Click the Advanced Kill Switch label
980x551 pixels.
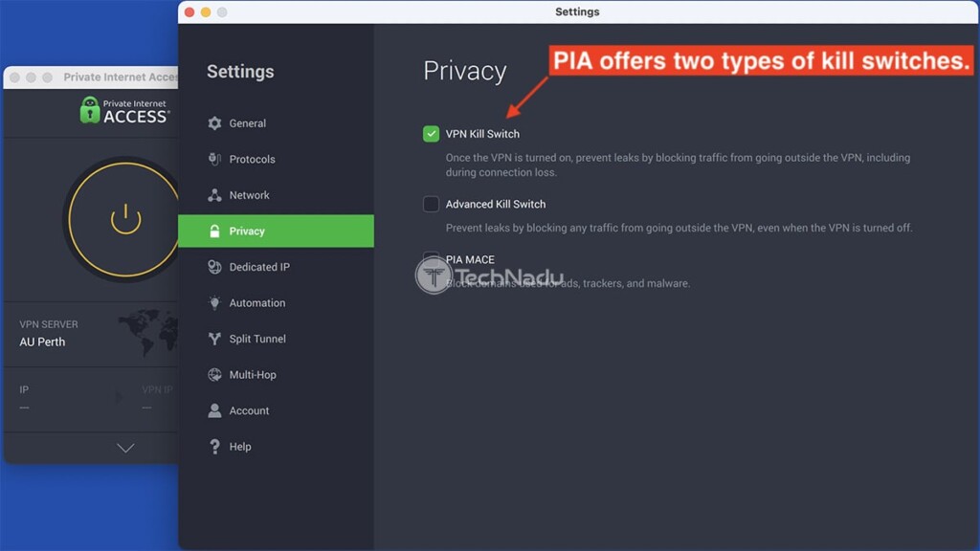click(x=496, y=205)
